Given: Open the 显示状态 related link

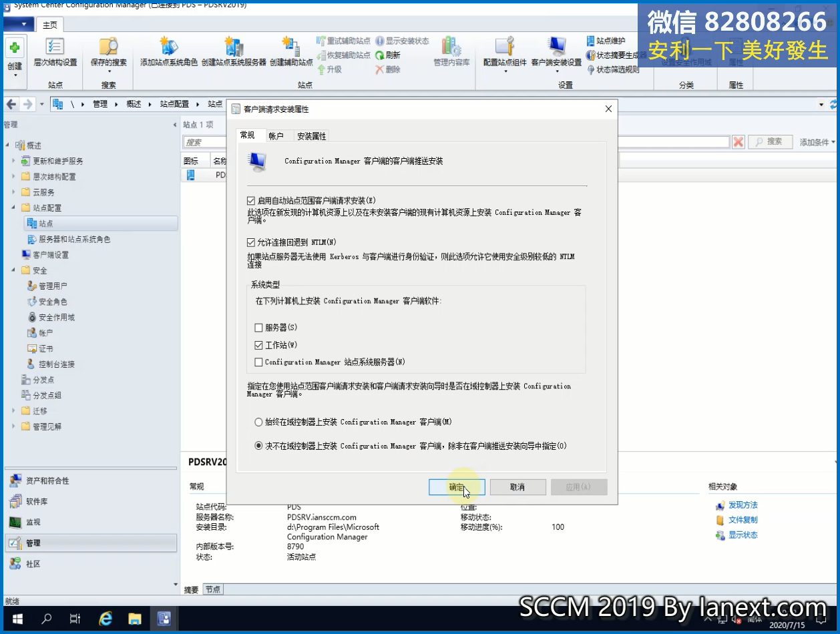Looking at the screenshot, I should tap(743, 535).
